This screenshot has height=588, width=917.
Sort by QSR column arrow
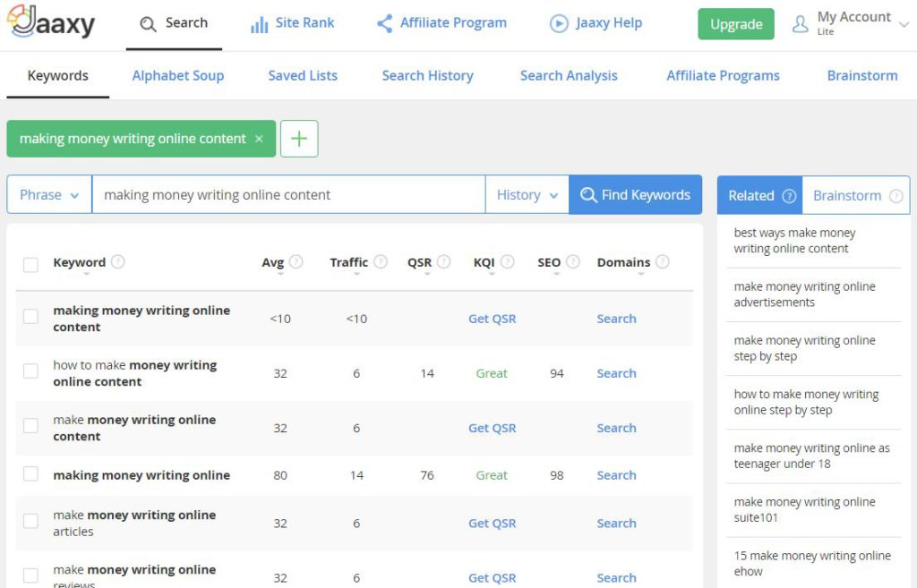(427, 274)
